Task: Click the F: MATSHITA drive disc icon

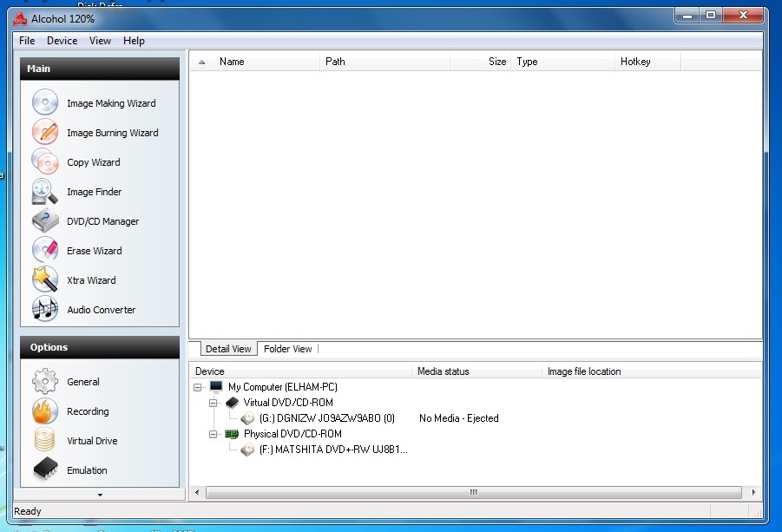Action: (247, 450)
